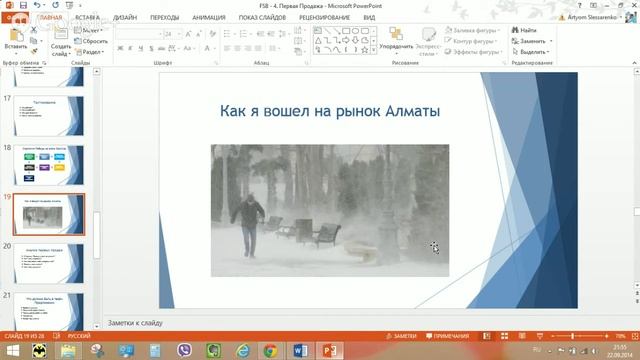Select the star shape in the shapes gallery
The height and width of the screenshot is (360, 640).
coord(364,50)
